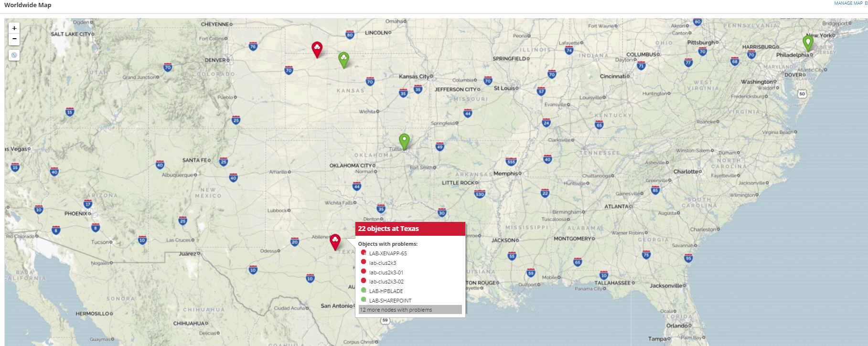Select the red group pin north of Kansas
This screenshot has width=868, height=346.
(x=317, y=50)
